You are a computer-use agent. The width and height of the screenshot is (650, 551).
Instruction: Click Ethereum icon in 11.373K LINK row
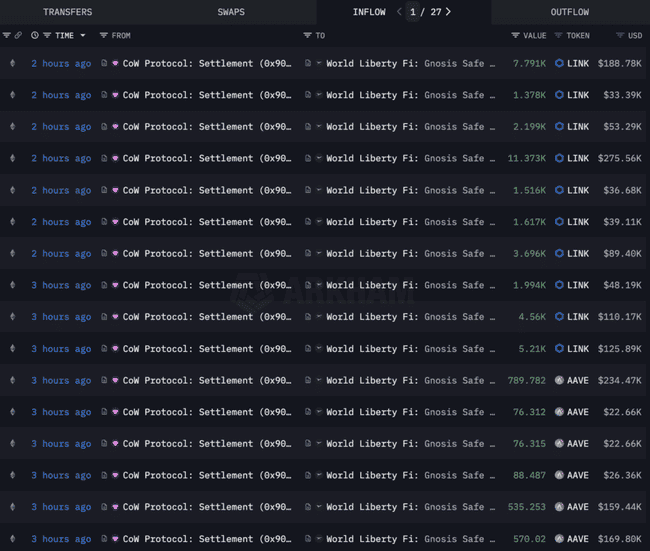12,158
